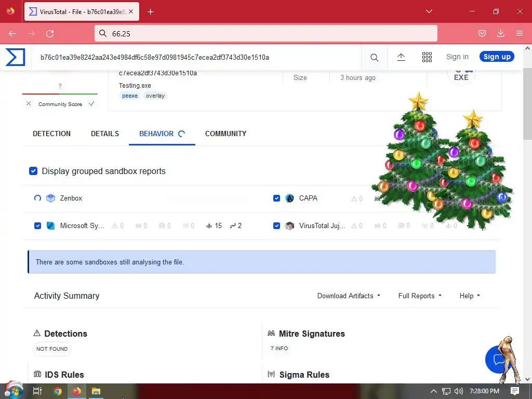Click the Microsoft Sysinternals 15 count

tap(214, 225)
